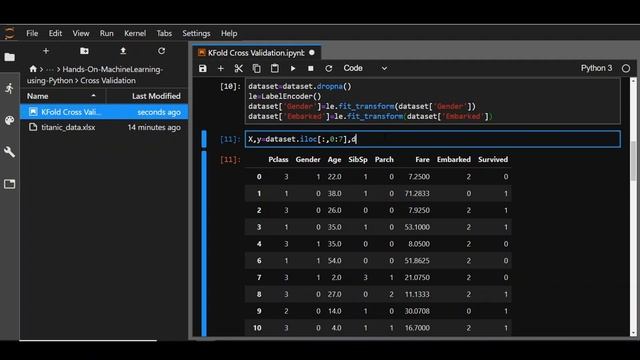Image resolution: width=640 pixels, height=360 pixels.
Task: Select the KFold Cross Validation.ipynb tab
Action: (x=256, y=53)
